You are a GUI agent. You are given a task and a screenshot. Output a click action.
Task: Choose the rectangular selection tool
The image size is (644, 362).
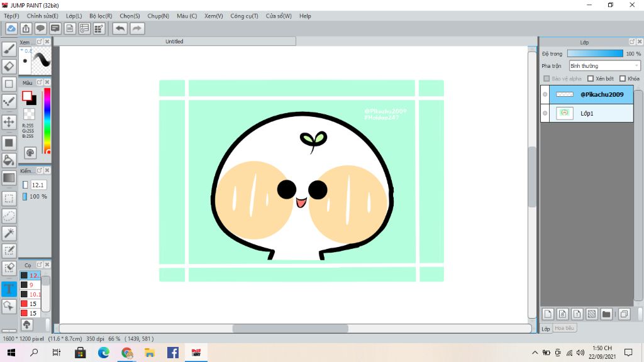[9, 198]
